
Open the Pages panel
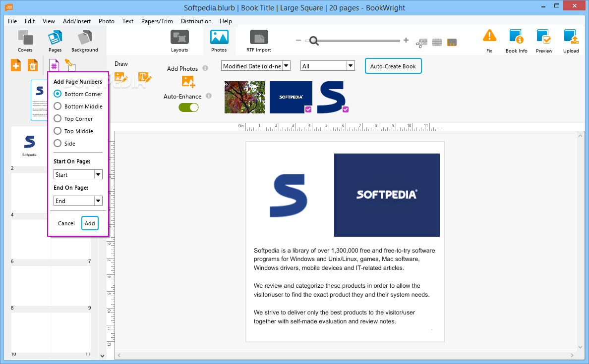point(55,41)
